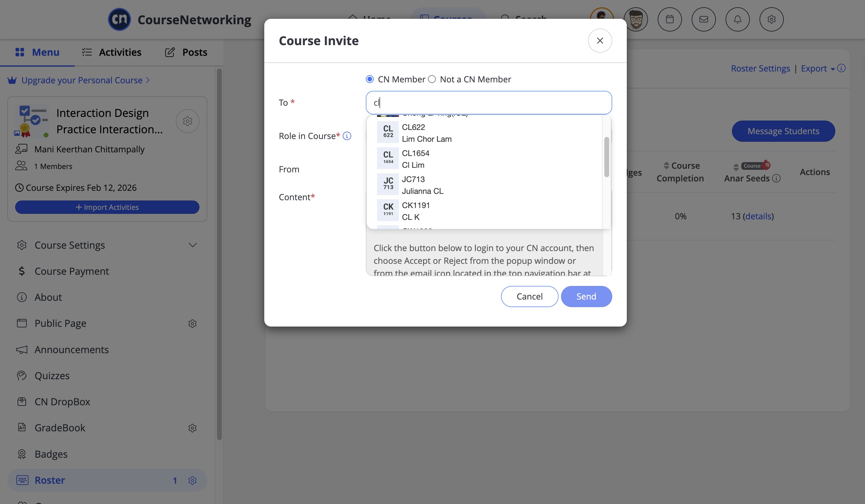Open the calendar icon in top bar
This screenshot has width=865, height=504.
(669, 19)
